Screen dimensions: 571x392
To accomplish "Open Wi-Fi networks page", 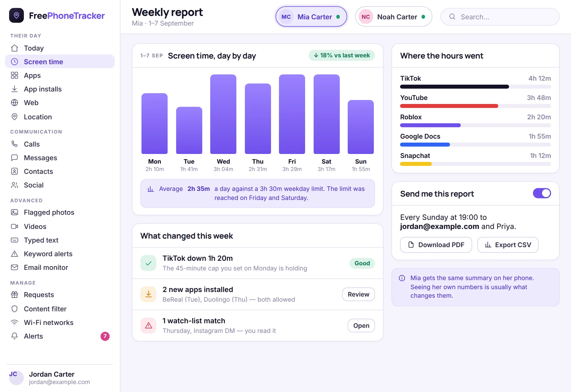I will pyautogui.click(x=60, y=322).
